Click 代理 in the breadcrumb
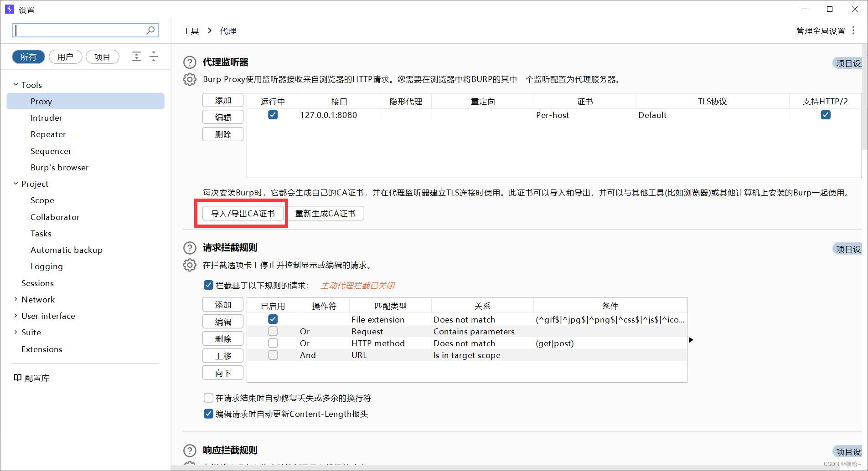The image size is (868, 471). pyautogui.click(x=228, y=31)
